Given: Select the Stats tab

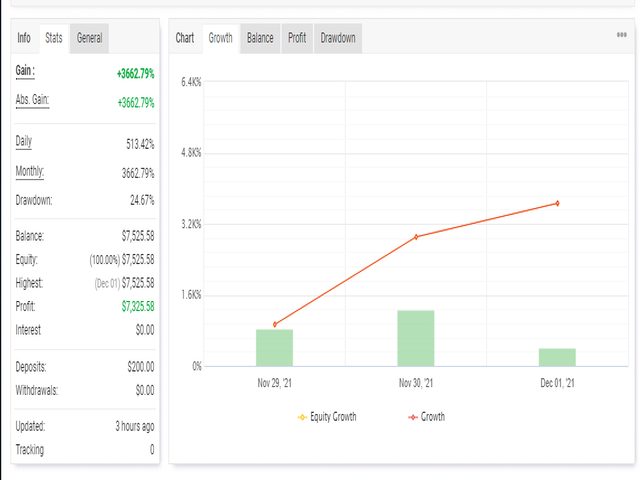Looking at the screenshot, I should click(53, 38).
